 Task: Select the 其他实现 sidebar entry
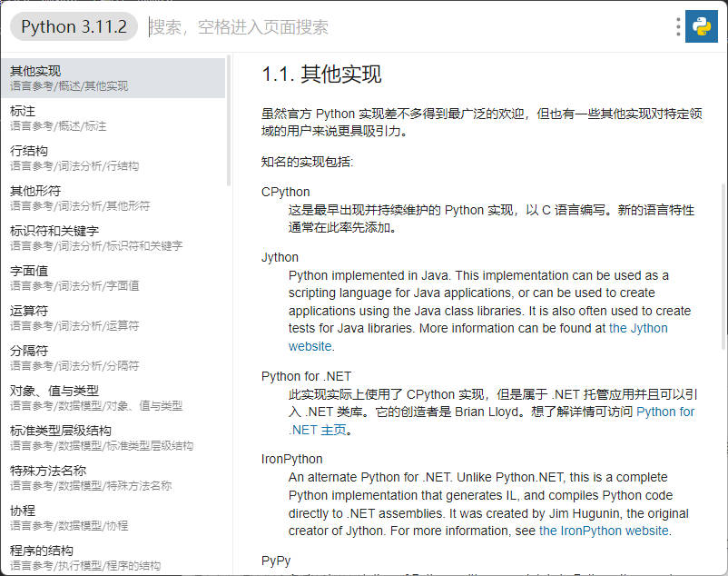tap(113, 78)
